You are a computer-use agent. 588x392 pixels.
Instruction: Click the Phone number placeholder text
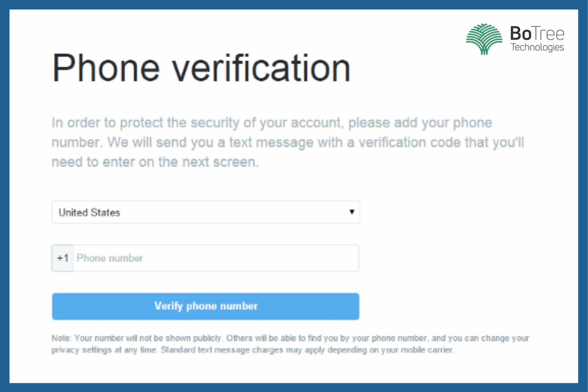(x=110, y=258)
